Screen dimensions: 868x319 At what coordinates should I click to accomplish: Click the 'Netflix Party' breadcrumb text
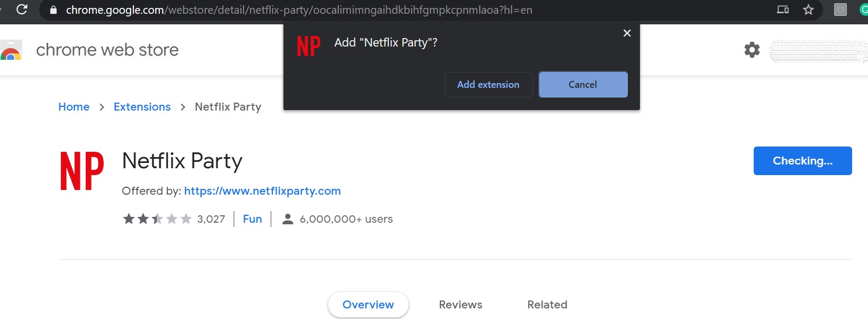pos(228,107)
